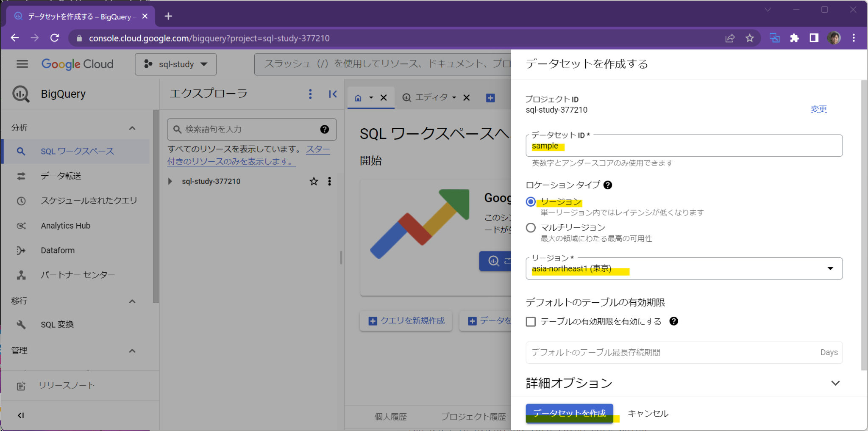The image size is (868, 431).
Task: Open Dataform from the sidebar
Action: (x=58, y=250)
